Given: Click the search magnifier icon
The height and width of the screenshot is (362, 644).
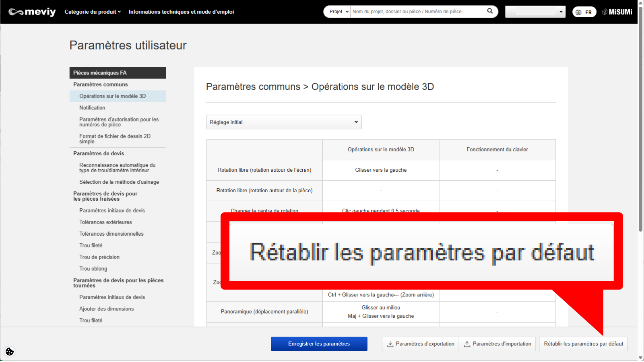Looking at the screenshot, I should (490, 11).
